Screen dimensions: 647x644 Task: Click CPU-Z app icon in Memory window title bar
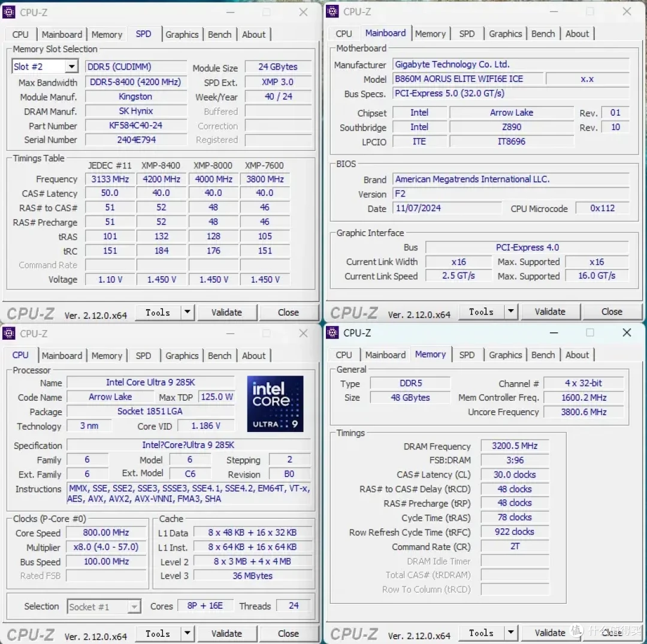point(332,332)
